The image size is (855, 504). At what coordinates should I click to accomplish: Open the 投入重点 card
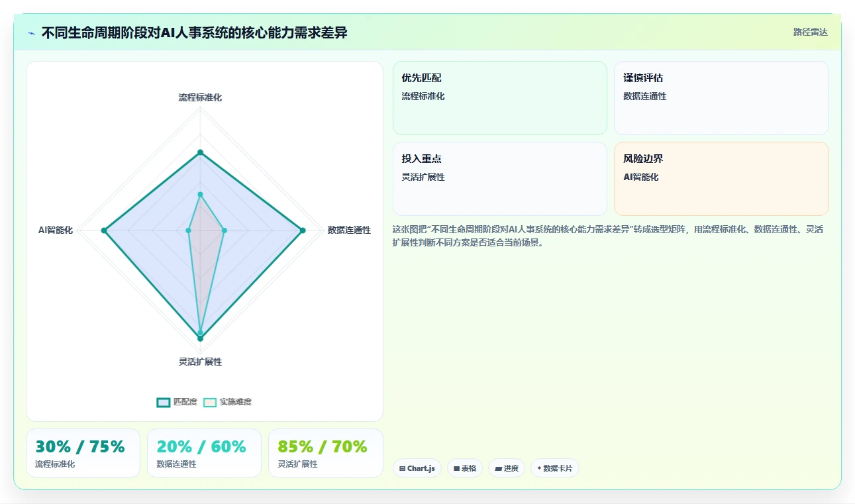click(x=500, y=179)
